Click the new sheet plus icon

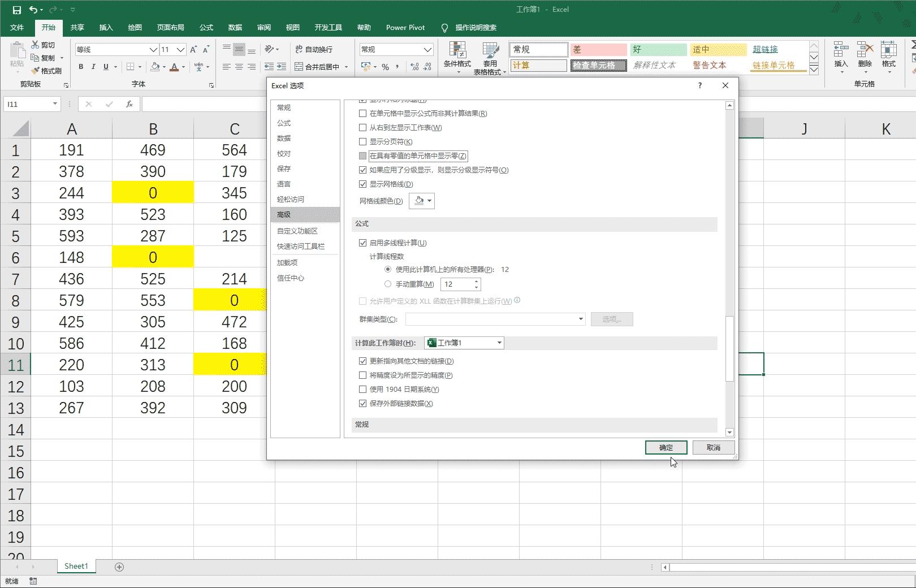(x=119, y=567)
